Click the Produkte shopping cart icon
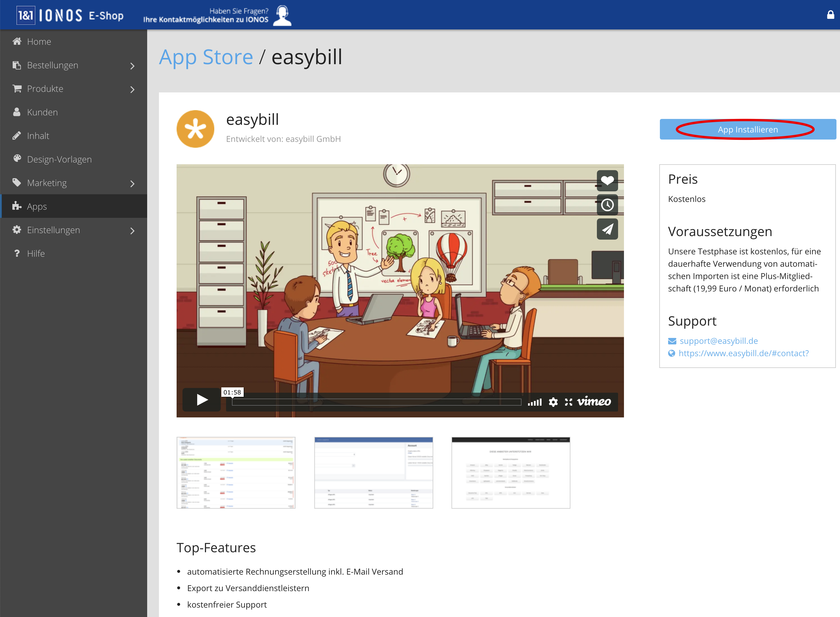This screenshot has height=617, width=840. (x=17, y=89)
